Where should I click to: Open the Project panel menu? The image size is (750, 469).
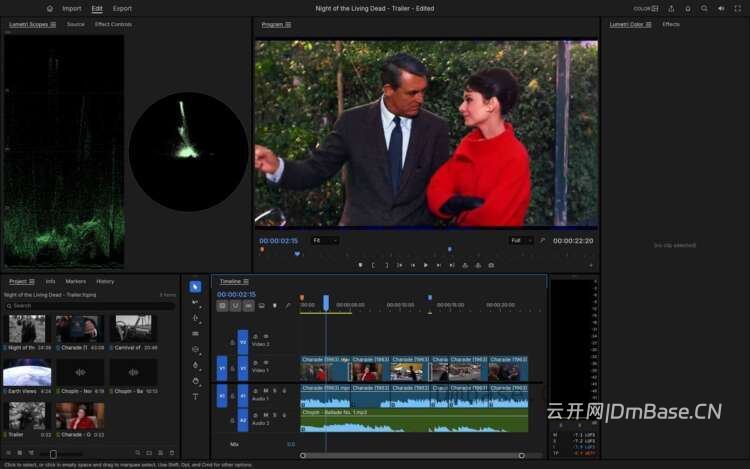32,282
